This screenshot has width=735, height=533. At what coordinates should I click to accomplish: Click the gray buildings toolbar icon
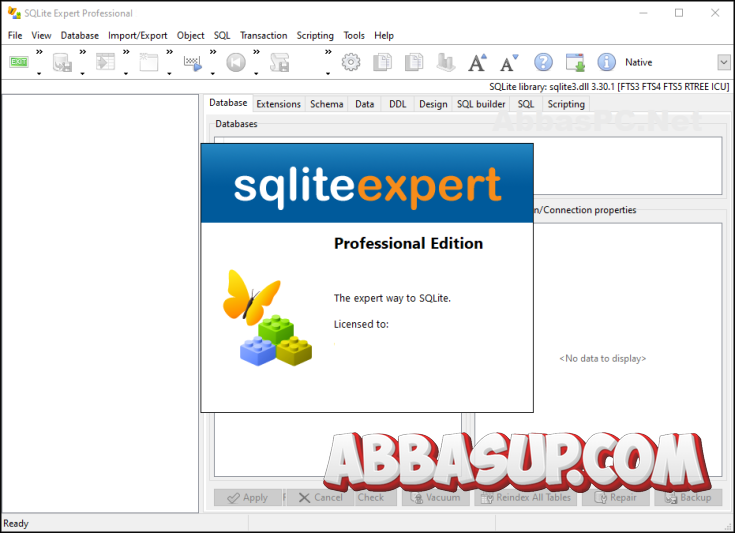pos(445,62)
